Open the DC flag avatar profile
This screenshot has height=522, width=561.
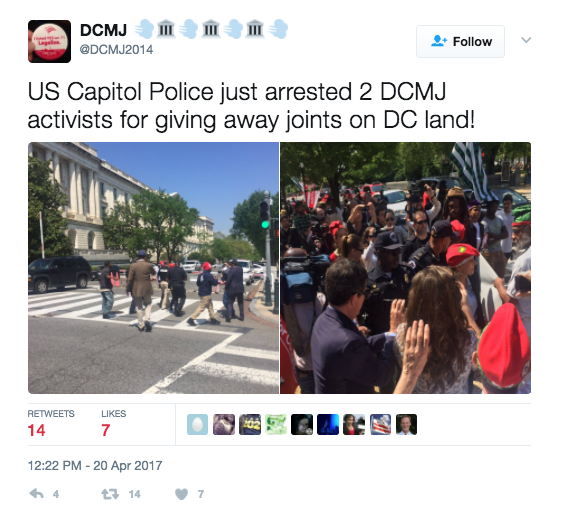(380, 424)
